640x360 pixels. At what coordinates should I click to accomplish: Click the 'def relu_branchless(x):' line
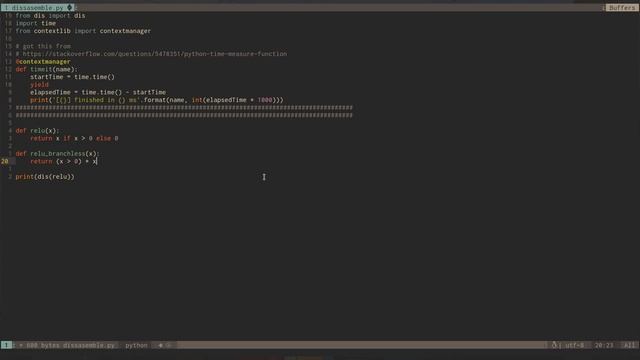tap(57, 154)
